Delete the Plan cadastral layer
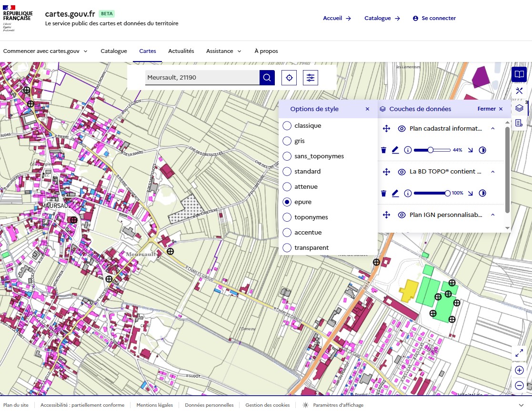Screen dimensions: 532x411 tap(383, 150)
